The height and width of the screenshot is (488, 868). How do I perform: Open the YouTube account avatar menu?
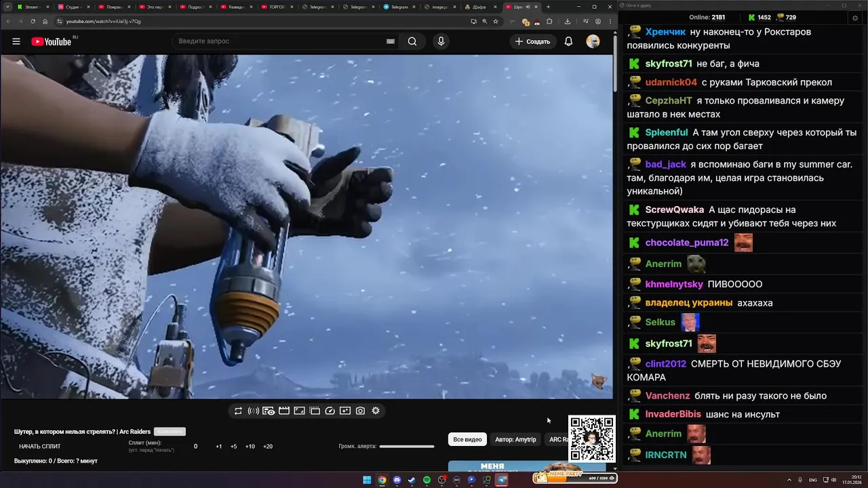click(x=593, y=41)
